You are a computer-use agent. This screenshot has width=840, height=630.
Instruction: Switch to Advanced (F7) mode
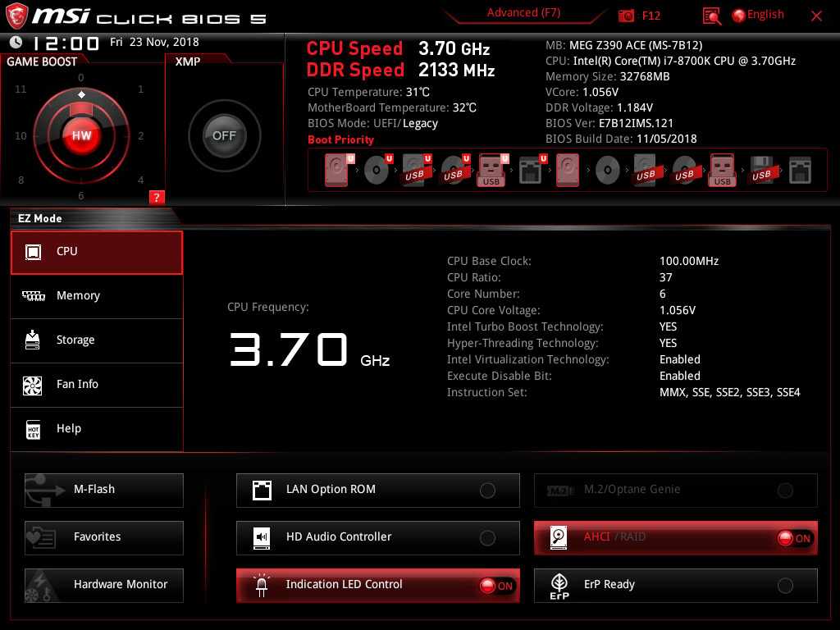[523, 13]
